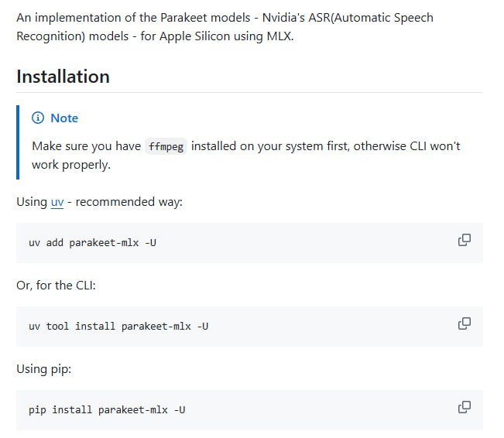
Task: Click the 'recommended way:' text
Action: click(129, 202)
